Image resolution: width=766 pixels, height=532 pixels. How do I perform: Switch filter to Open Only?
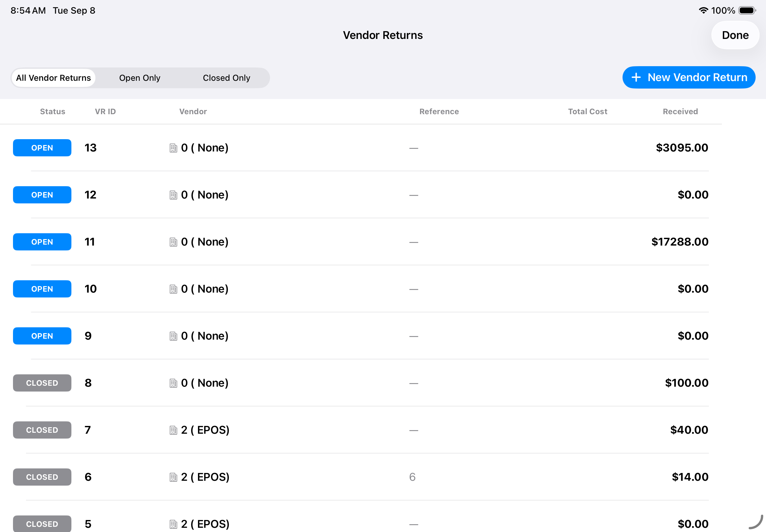click(140, 78)
